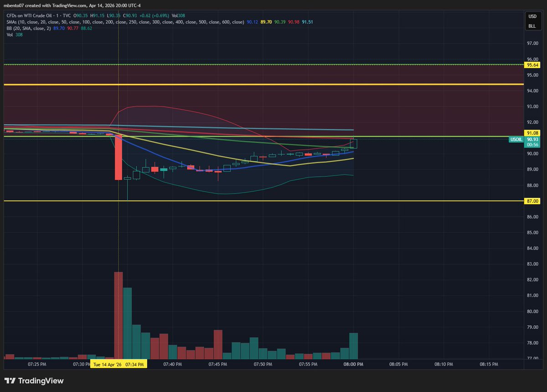This screenshot has width=547, height=392.
Task: Click the 00:56 bar countdown timer
Action: coord(533,145)
